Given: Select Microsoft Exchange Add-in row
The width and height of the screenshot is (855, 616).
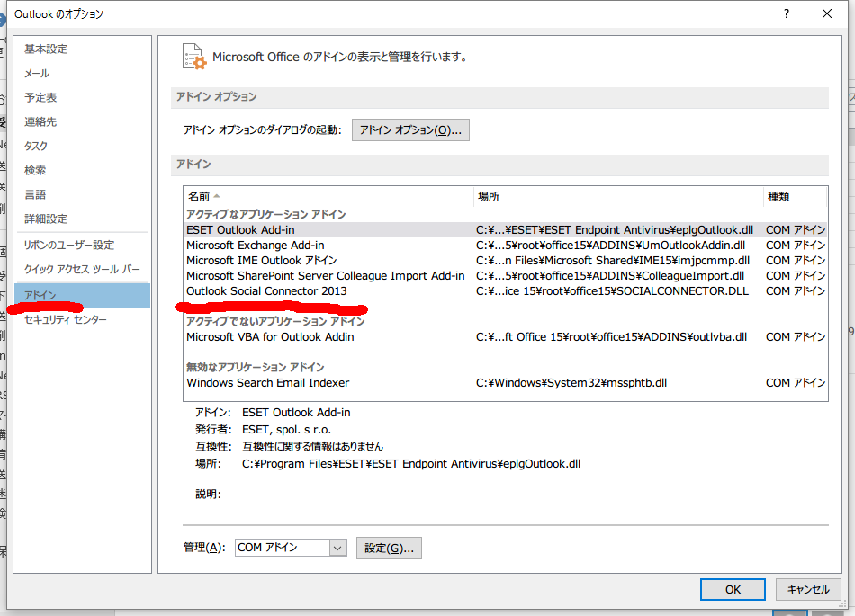Looking at the screenshot, I should pos(506,246).
